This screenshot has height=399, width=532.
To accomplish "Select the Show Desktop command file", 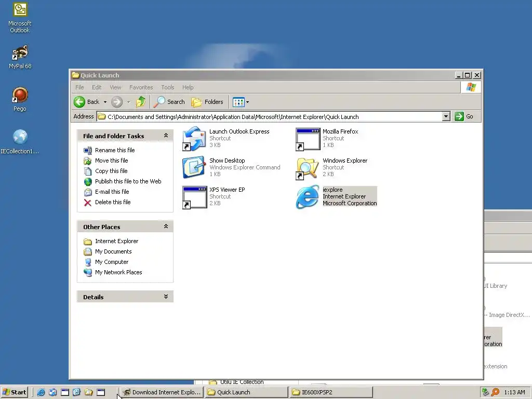I will click(x=231, y=167).
